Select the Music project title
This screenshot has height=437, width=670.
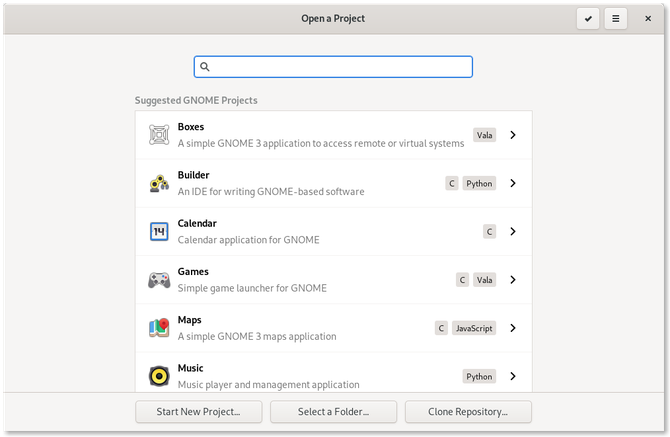point(190,368)
